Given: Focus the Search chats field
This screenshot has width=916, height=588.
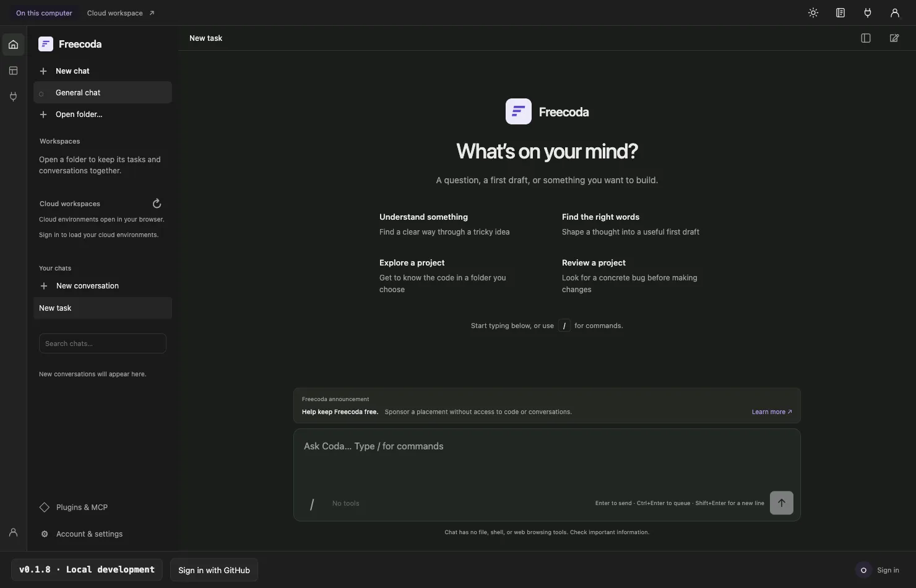Looking at the screenshot, I should 103,344.
